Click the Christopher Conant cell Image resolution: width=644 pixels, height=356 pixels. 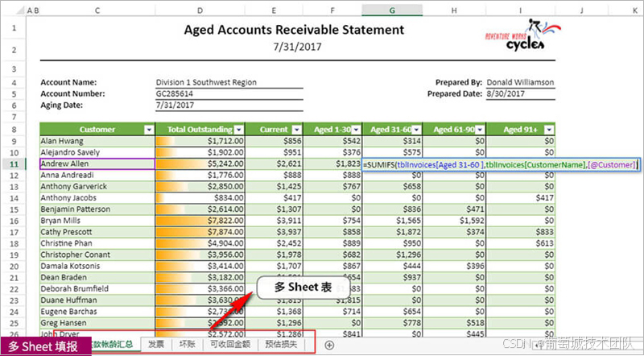pyautogui.click(x=97, y=255)
